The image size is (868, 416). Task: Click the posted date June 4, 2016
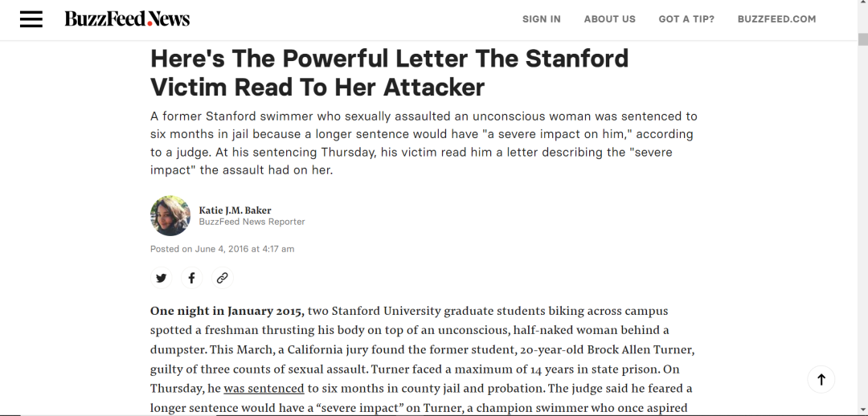223,249
